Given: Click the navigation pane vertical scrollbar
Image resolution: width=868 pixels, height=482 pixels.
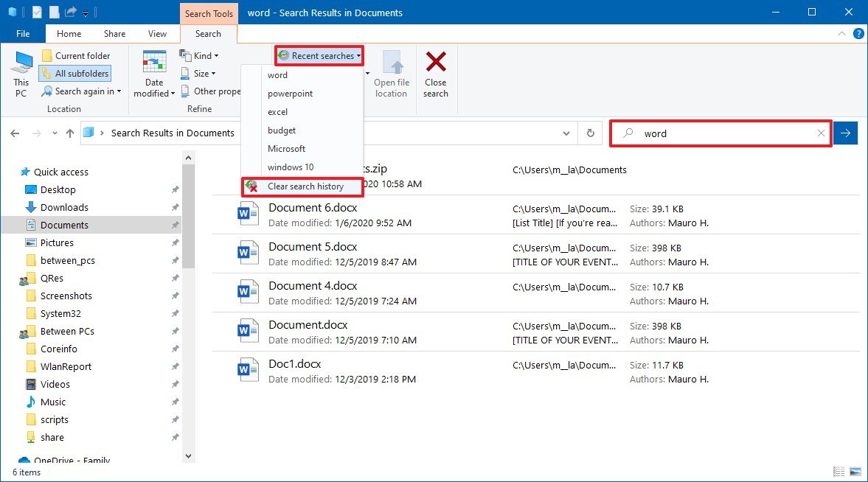Looking at the screenshot, I should [187, 214].
